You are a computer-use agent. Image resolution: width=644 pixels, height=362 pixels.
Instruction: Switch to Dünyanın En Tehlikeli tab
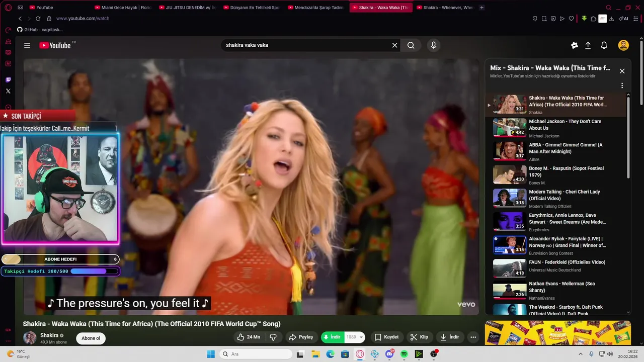251,8
